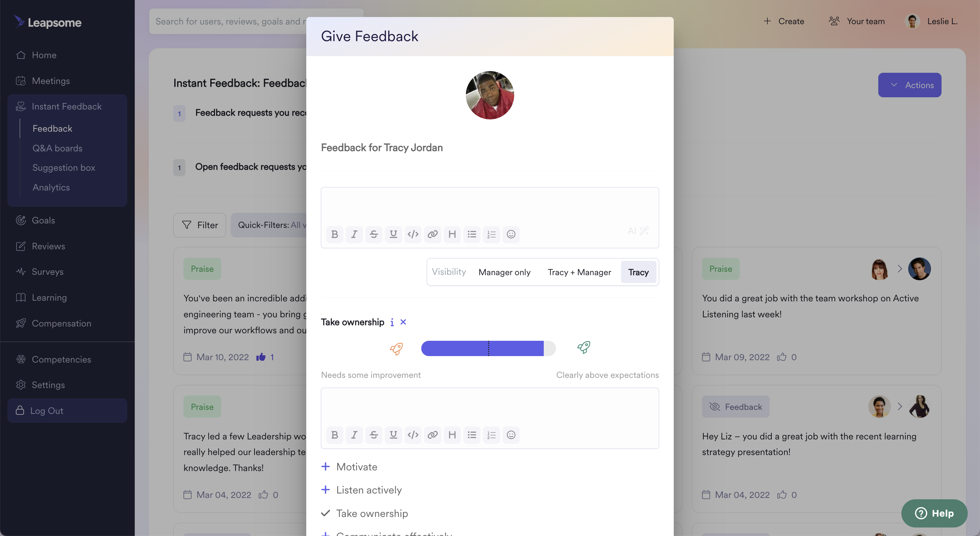
Task: Click the Italic formatting icon
Action: [354, 234]
